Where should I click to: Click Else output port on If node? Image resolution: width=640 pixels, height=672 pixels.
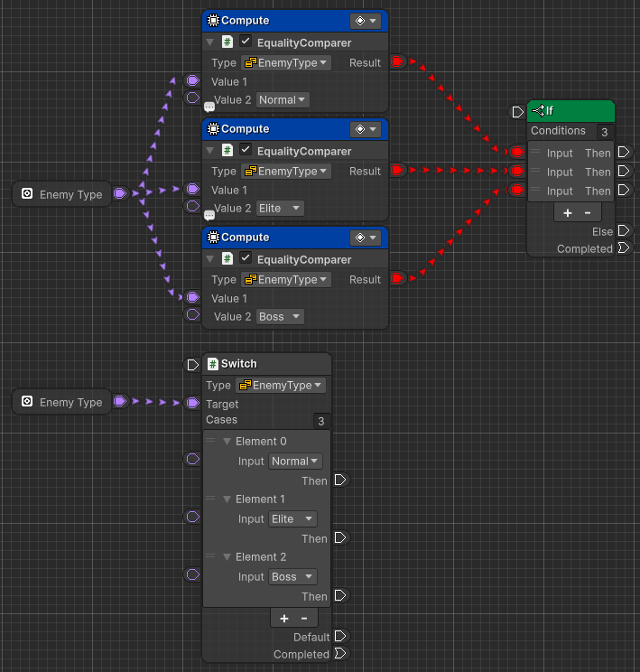coord(624,230)
